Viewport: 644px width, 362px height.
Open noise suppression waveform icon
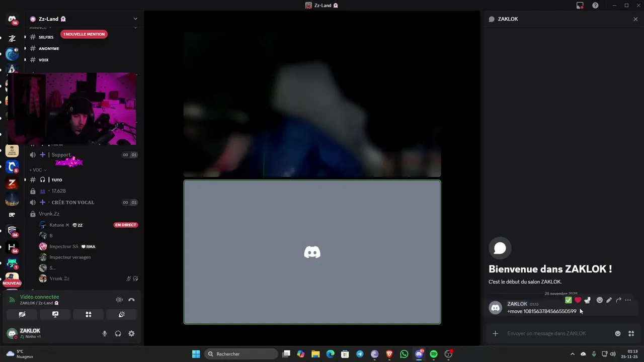(119, 300)
